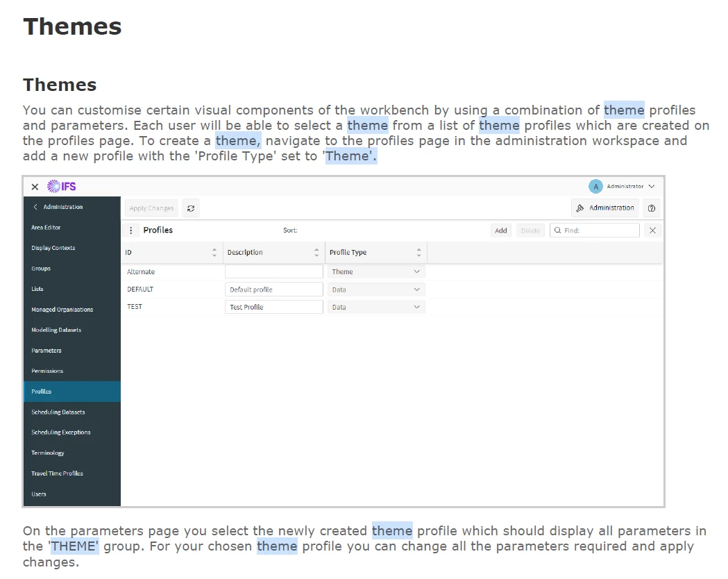Click the Apply Changes button

[151, 208]
